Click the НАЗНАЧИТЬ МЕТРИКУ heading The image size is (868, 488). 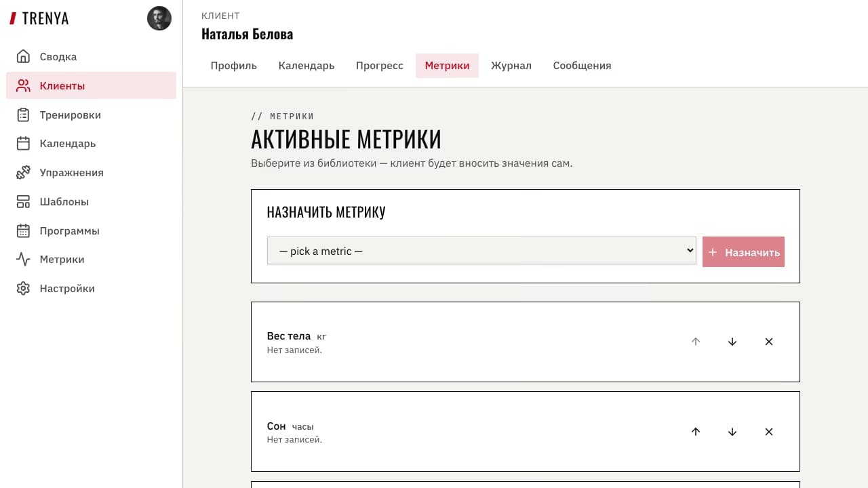click(326, 212)
